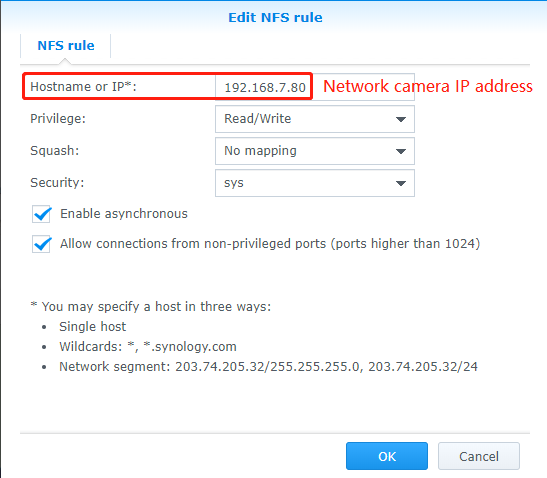Click the Wildcards example line
Viewport: 547px width, 478px height.
pyautogui.click(x=148, y=346)
